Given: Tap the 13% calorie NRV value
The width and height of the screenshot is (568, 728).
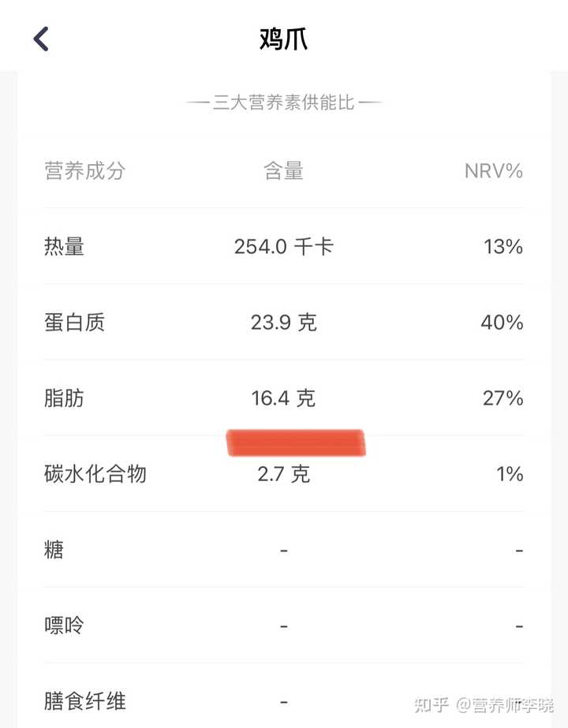Looking at the screenshot, I should coord(503,247).
